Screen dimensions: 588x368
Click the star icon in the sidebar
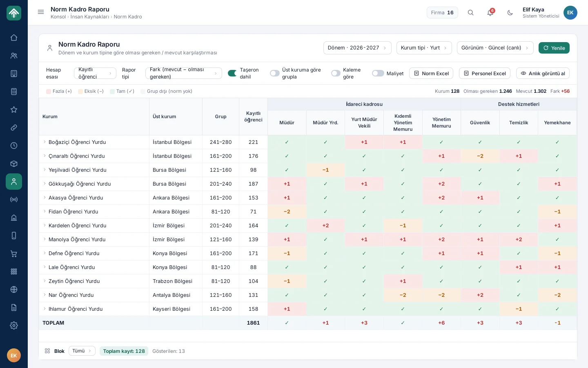tap(14, 110)
